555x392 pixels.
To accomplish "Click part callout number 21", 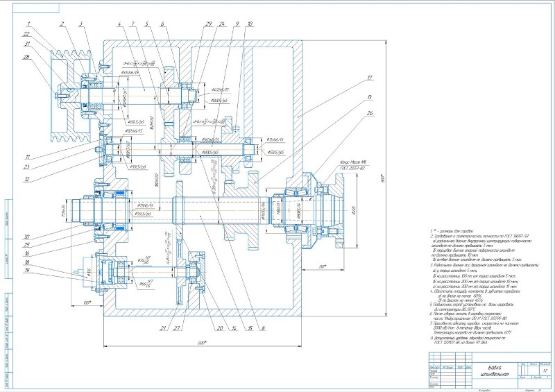I will (163, 328).
